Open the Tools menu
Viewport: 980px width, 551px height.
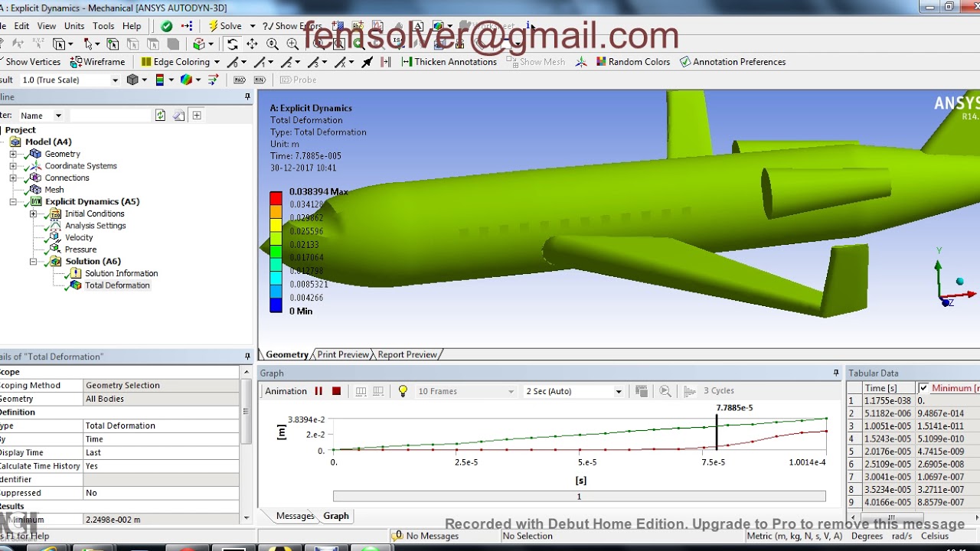point(103,26)
